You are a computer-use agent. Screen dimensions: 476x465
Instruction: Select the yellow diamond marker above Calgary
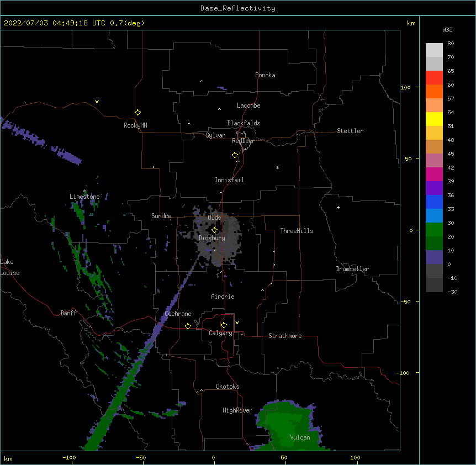[224, 325]
